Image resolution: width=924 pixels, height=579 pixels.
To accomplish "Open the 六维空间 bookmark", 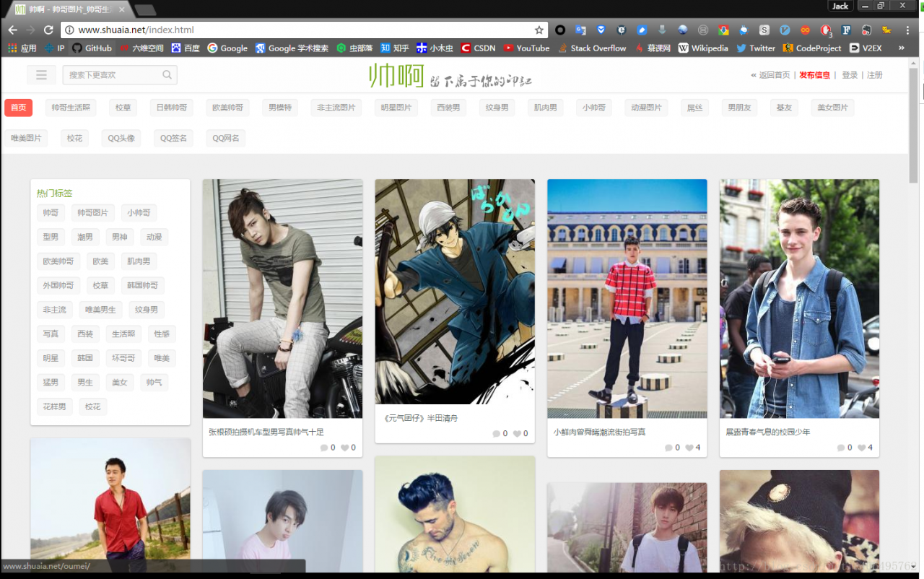I will 141,48.
